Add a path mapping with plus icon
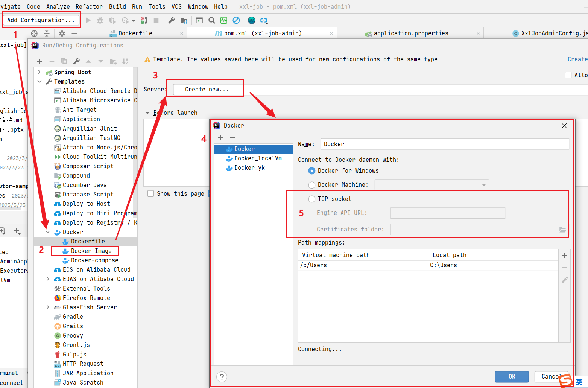The image size is (588, 388). pos(565,256)
